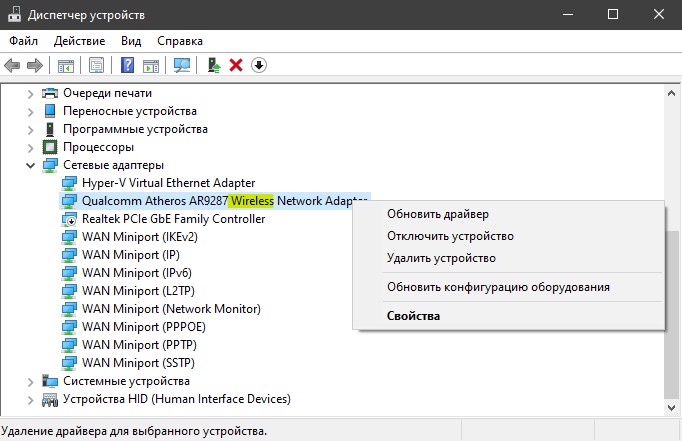This screenshot has height=441, width=682.
Task: Maximize the Диспетчер устройств window
Action: click(613, 14)
